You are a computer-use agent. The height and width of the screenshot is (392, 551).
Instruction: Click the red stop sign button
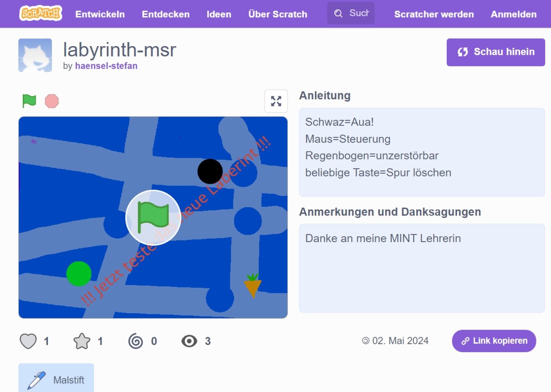(x=52, y=101)
